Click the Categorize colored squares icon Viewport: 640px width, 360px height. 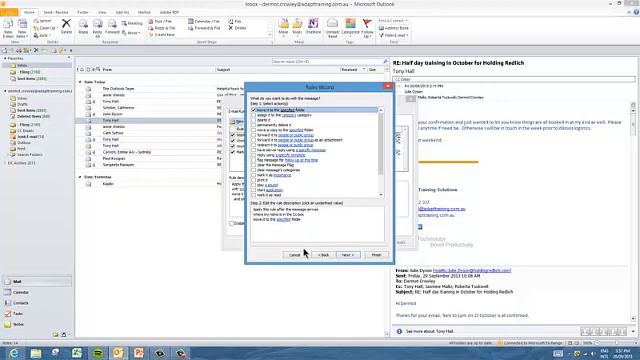click(350, 24)
